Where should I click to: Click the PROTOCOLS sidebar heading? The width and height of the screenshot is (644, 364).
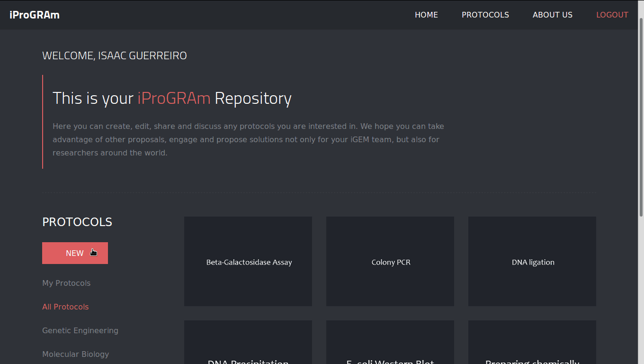pos(77,222)
